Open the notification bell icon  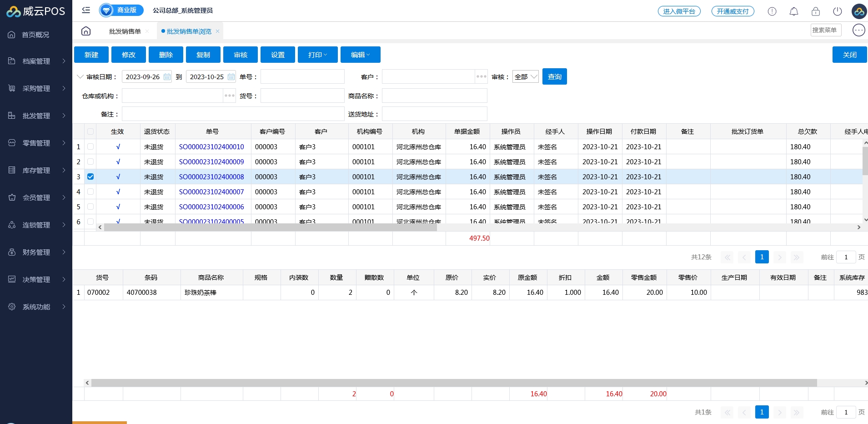[793, 11]
